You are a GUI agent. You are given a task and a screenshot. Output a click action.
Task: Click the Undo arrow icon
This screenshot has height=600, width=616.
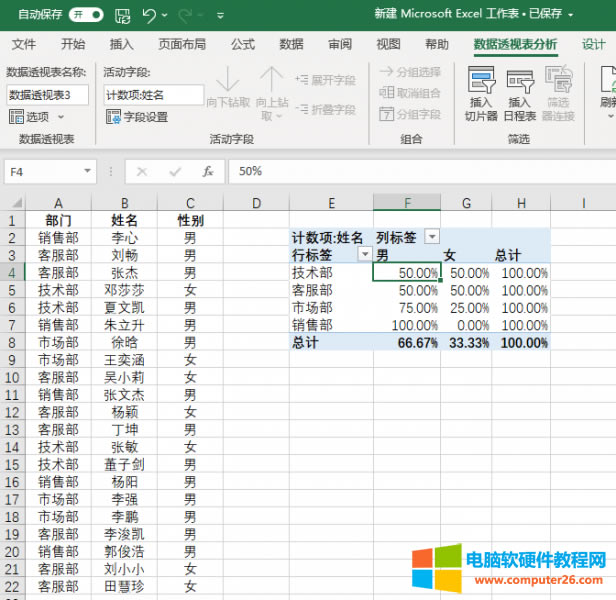148,15
